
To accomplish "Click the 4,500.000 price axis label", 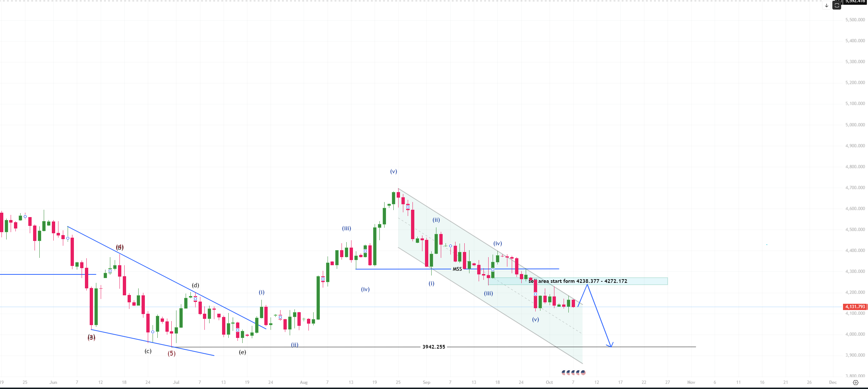I will point(855,230).
